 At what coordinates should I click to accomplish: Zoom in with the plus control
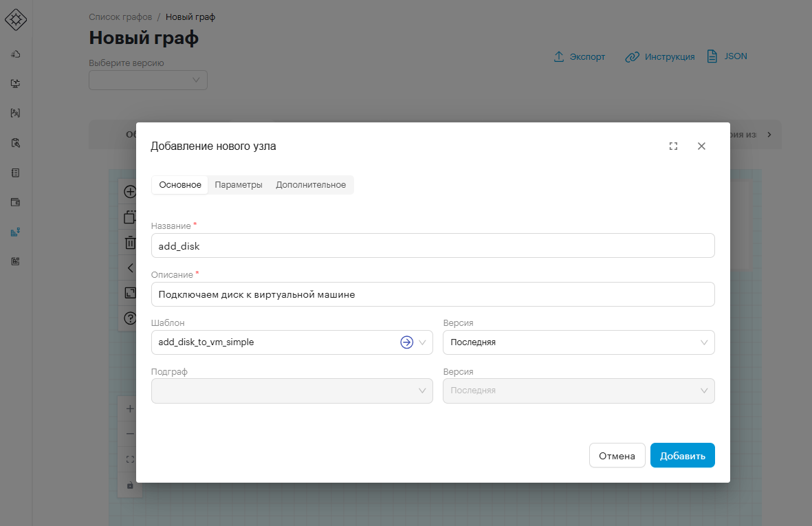click(x=130, y=408)
